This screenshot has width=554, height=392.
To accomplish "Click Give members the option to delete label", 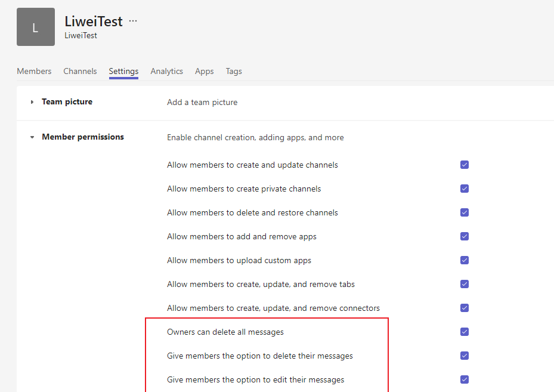I will click(x=259, y=356).
